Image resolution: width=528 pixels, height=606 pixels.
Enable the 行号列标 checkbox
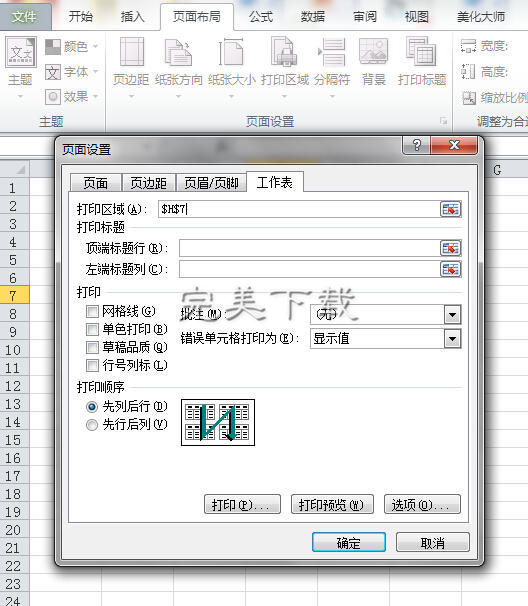(x=92, y=365)
